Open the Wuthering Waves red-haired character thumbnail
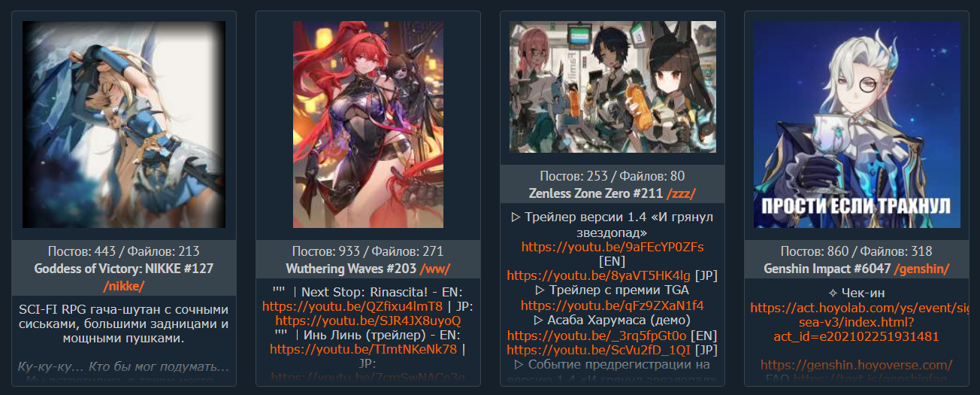 click(368, 124)
